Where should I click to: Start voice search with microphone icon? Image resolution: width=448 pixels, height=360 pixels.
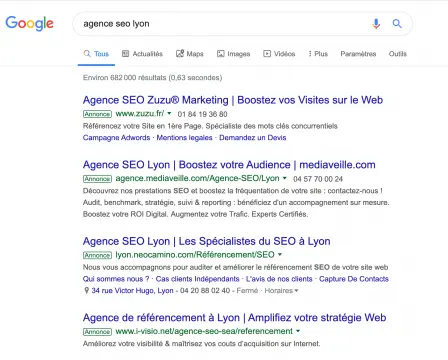coord(376,24)
